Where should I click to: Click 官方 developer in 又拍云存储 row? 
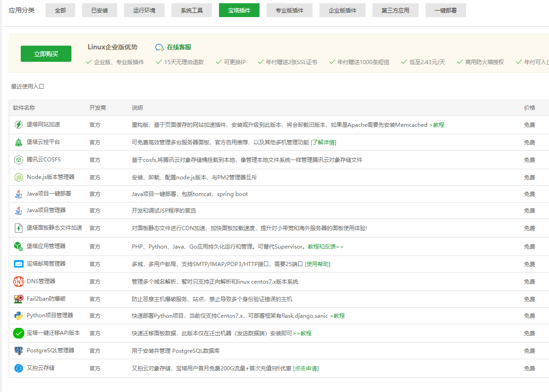tap(95, 368)
